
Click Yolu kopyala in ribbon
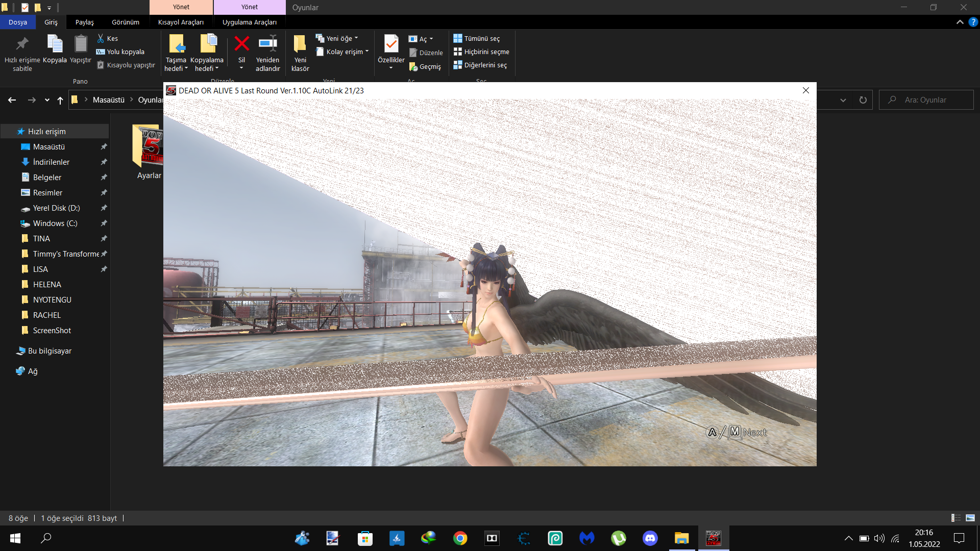pos(120,52)
